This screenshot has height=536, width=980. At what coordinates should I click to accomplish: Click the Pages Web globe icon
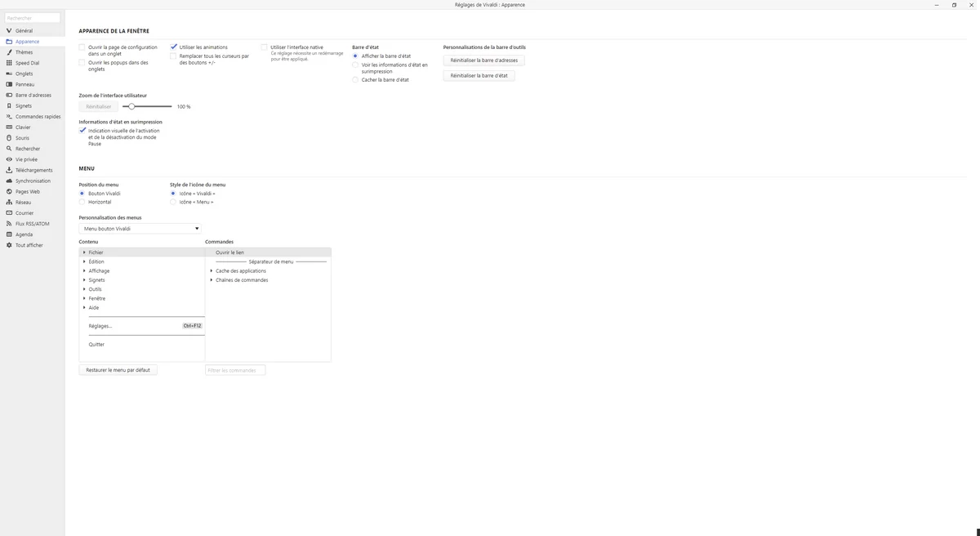tap(9, 191)
